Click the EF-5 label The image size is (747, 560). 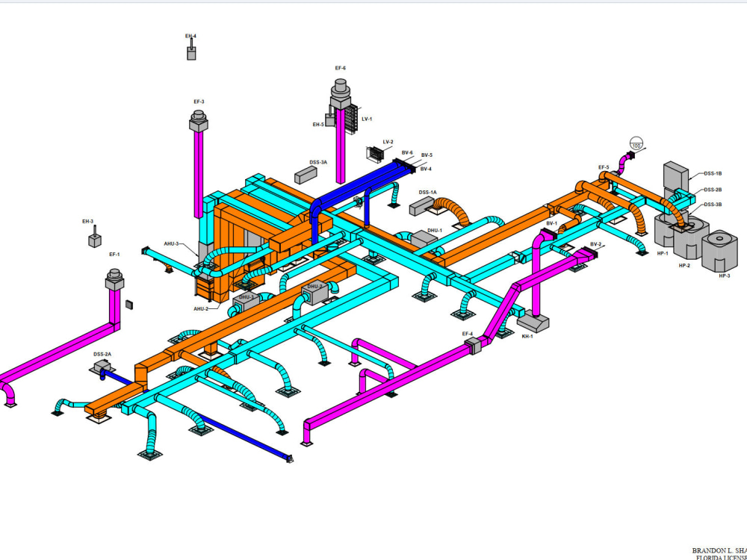click(604, 167)
